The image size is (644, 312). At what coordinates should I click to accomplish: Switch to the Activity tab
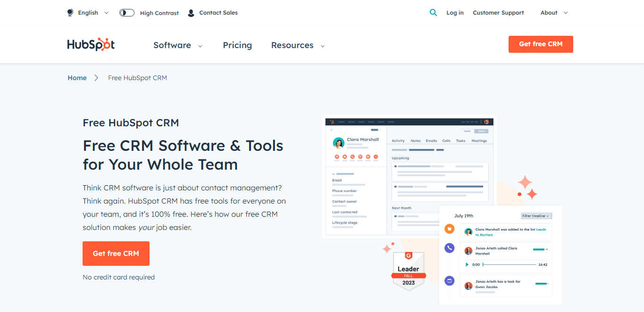click(x=398, y=140)
